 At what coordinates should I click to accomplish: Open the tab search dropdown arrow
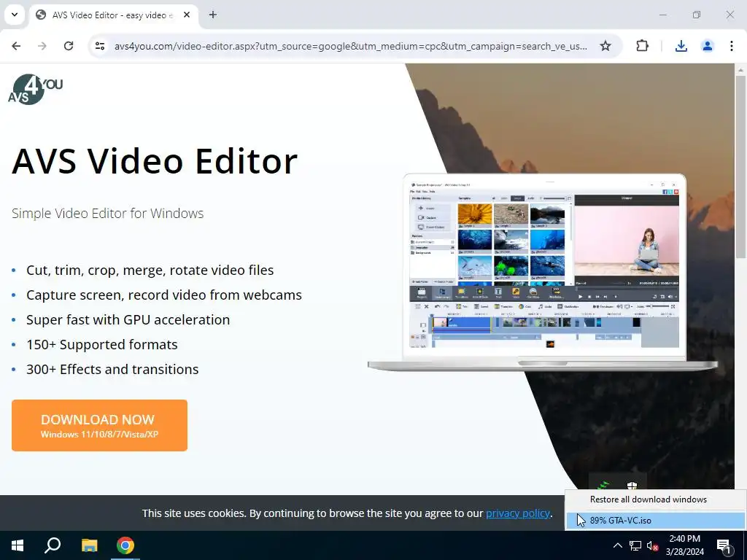coord(15,15)
